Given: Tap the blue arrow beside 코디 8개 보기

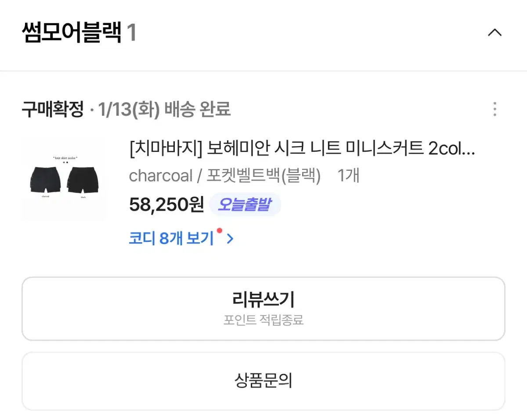Looking at the screenshot, I should pyautogui.click(x=230, y=239).
